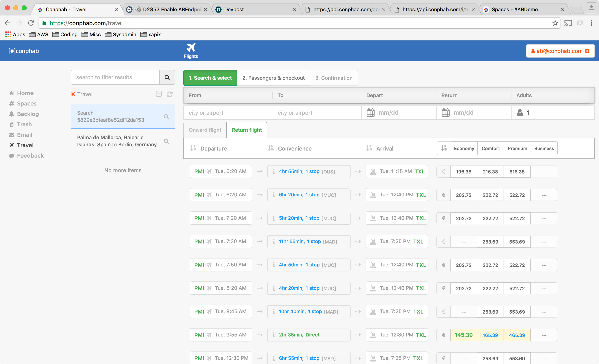
Task: Click the From city or airport field
Action: [228, 113]
